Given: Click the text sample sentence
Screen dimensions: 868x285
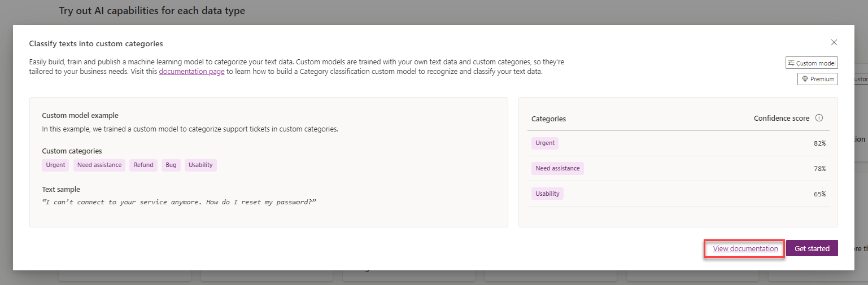Looking at the screenshot, I should coord(179,202).
